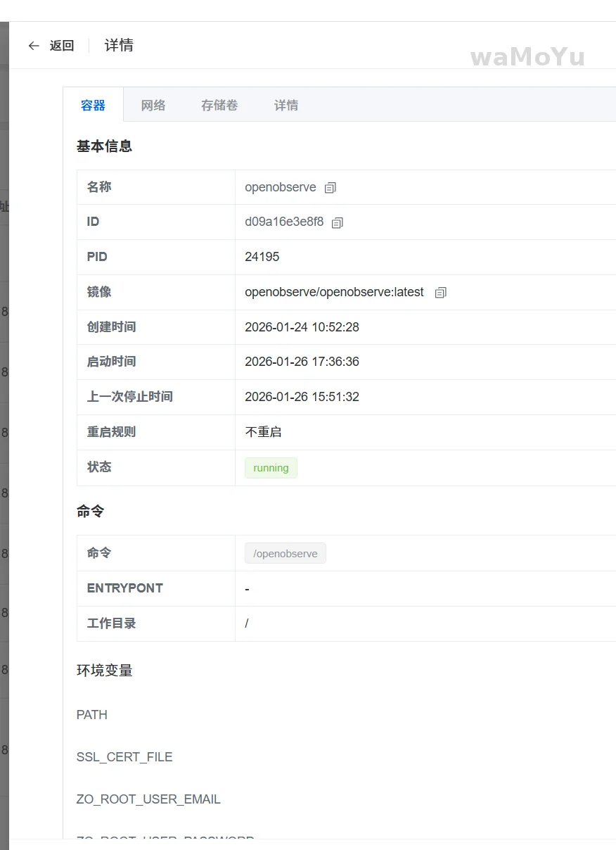Copy the container ID d09a16e3e8f8

point(338,223)
